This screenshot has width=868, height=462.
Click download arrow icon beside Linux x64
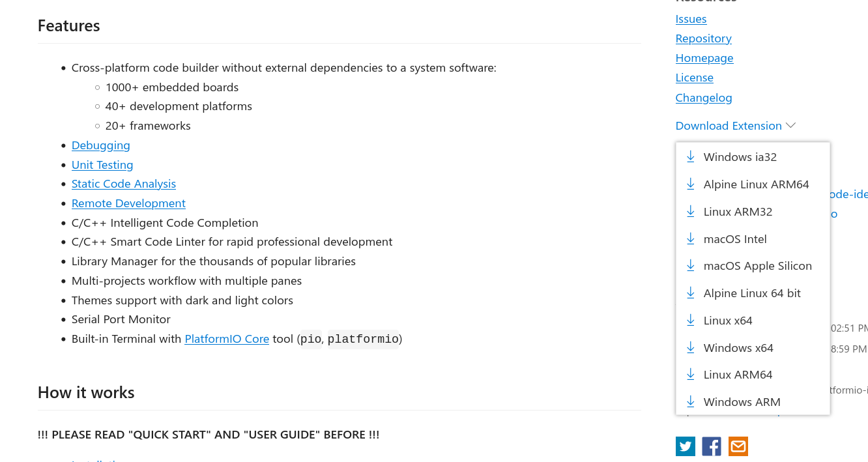691,320
